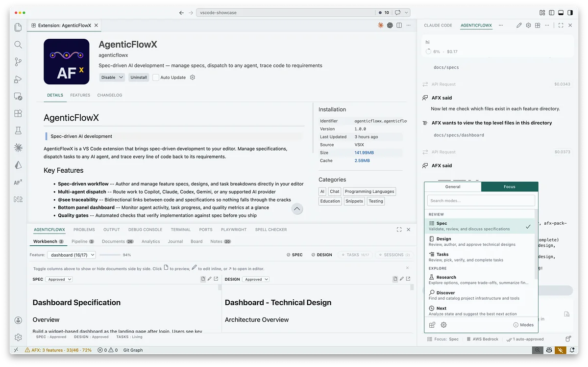
Task: Click the notifications bell in the status bar
Action: tap(571, 350)
